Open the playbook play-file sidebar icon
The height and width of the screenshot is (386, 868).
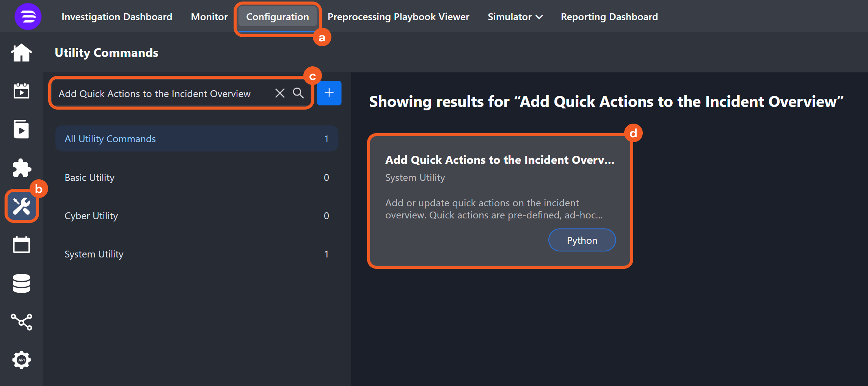(x=22, y=129)
